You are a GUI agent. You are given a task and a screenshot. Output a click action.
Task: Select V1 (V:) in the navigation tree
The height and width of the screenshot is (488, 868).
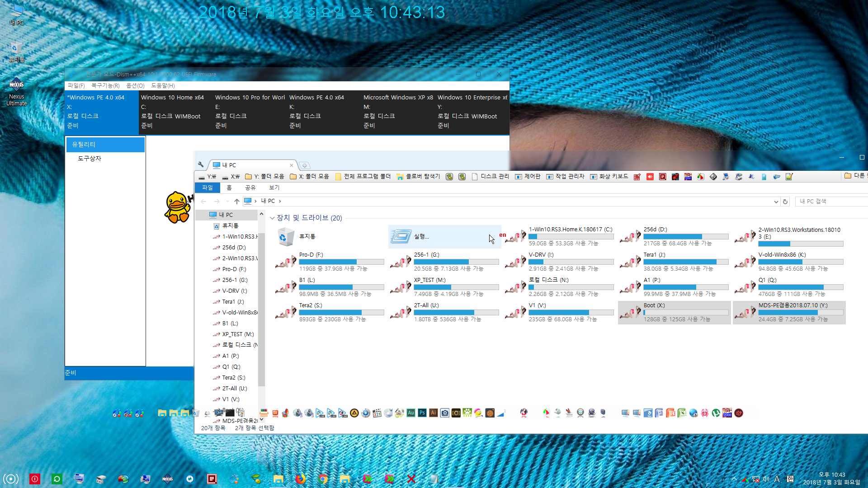coord(231,399)
